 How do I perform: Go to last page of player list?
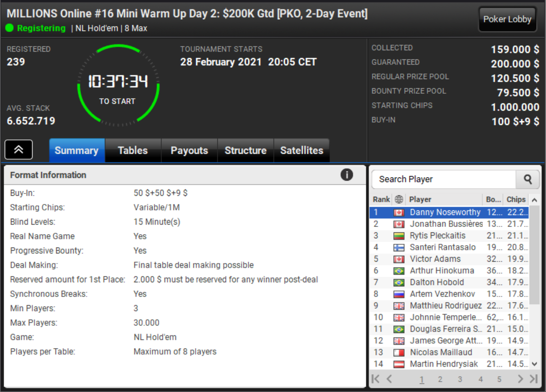(x=534, y=379)
